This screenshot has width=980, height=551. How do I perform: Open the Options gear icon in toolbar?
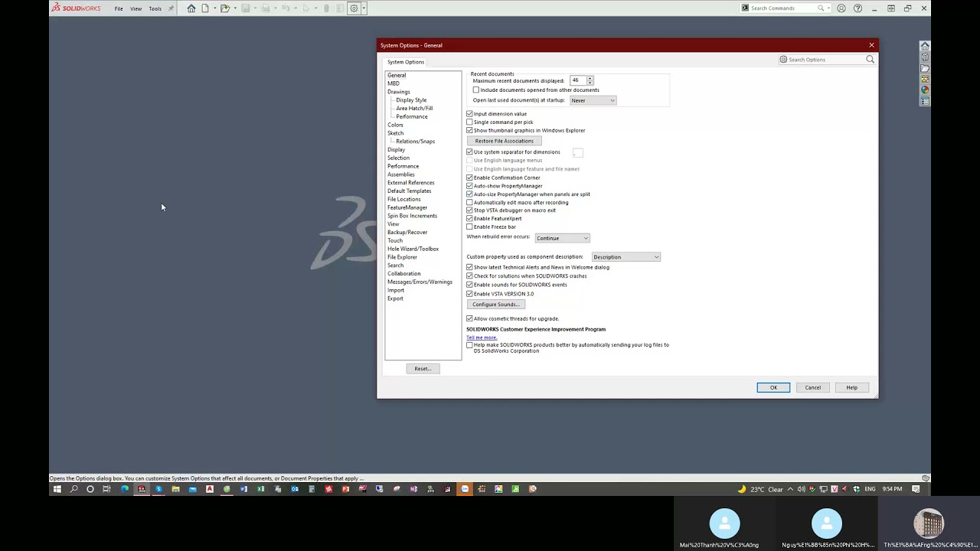pyautogui.click(x=354, y=8)
